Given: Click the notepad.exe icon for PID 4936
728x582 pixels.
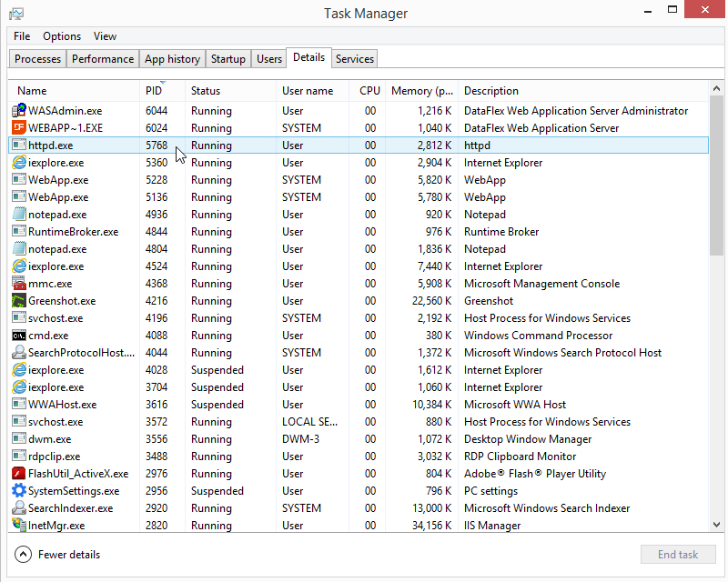Looking at the screenshot, I should coord(18,214).
